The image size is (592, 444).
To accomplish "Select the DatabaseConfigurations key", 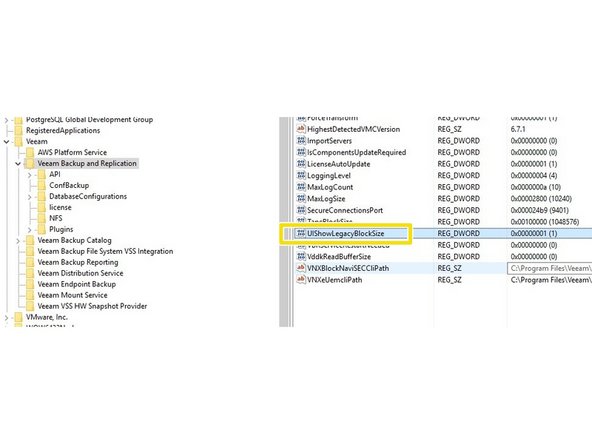I will pos(88,196).
